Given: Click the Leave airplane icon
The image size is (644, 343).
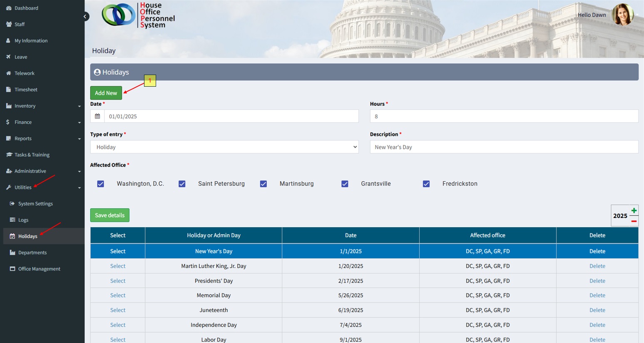Looking at the screenshot, I should tap(9, 57).
